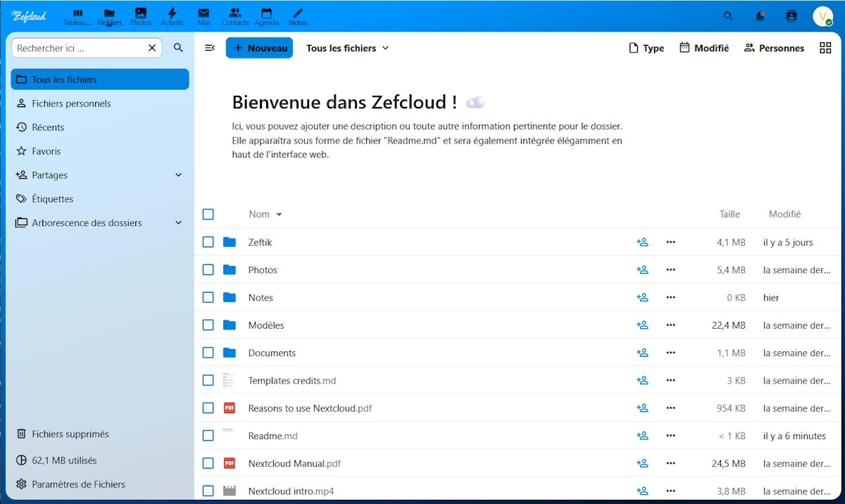Open Paramètres de Fichiers
This screenshot has width=845, height=504.
[100, 484]
